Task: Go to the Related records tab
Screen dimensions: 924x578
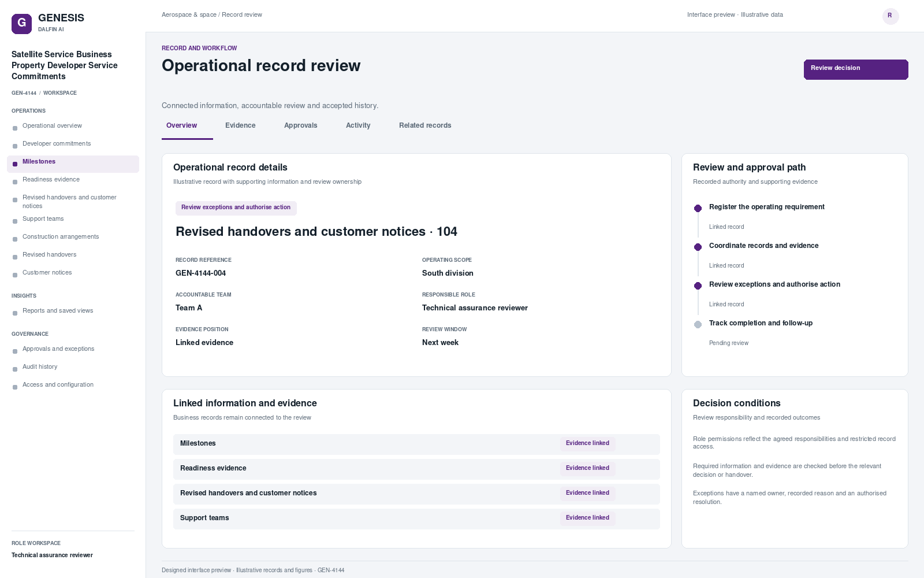Action: (x=425, y=125)
